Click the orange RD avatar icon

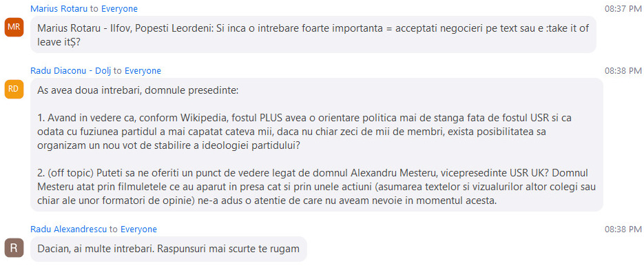click(14, 89)
